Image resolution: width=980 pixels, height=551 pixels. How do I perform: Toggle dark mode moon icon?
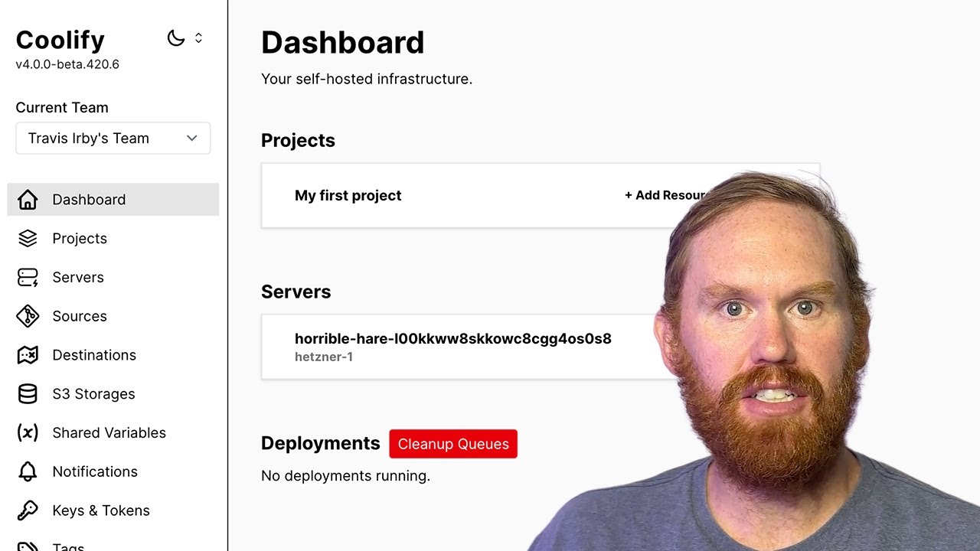click(176, 38)
